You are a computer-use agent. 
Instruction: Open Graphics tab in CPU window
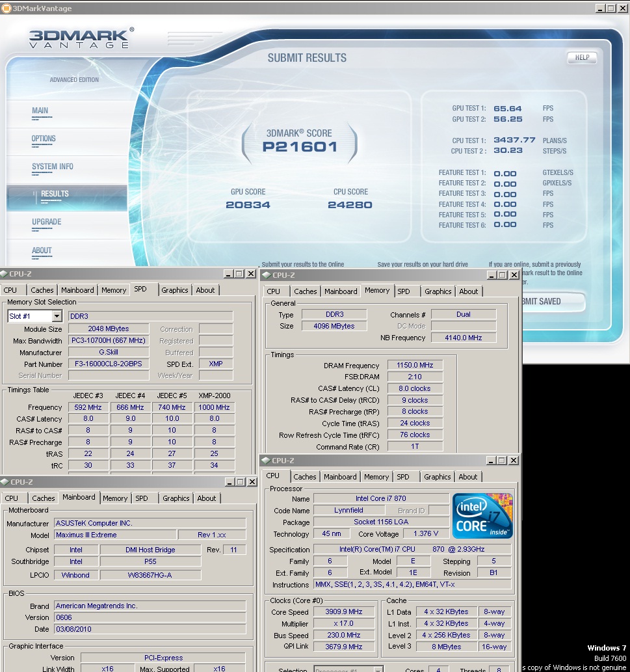click(438, 477)
